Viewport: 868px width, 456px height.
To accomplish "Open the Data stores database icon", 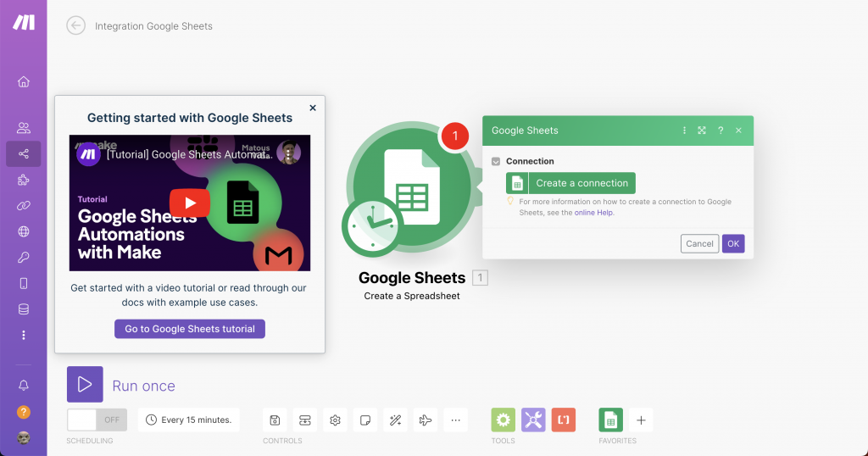I will (23, 309).
